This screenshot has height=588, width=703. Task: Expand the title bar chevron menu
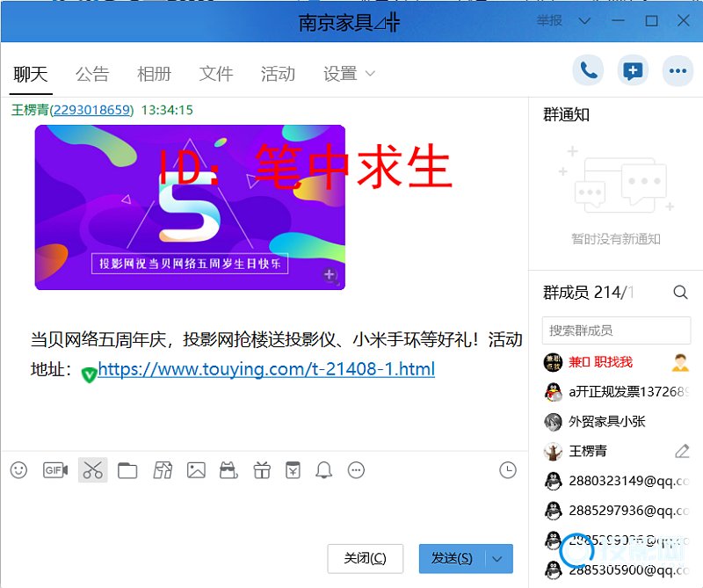pos(584,20)
